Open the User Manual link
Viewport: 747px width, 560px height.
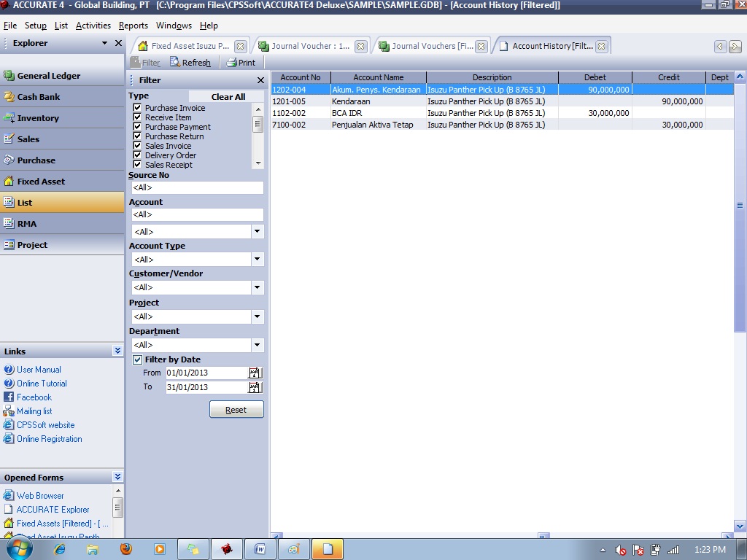click(x=39, y=370)
